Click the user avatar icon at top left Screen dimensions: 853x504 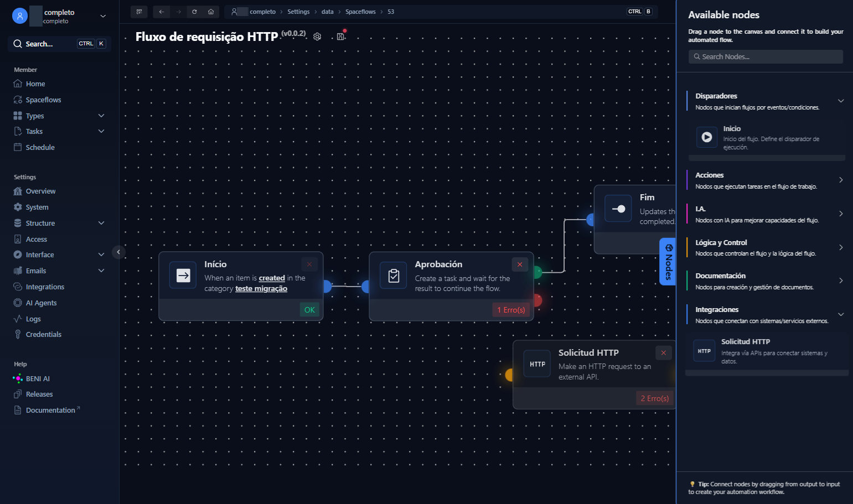click(20, 16)
